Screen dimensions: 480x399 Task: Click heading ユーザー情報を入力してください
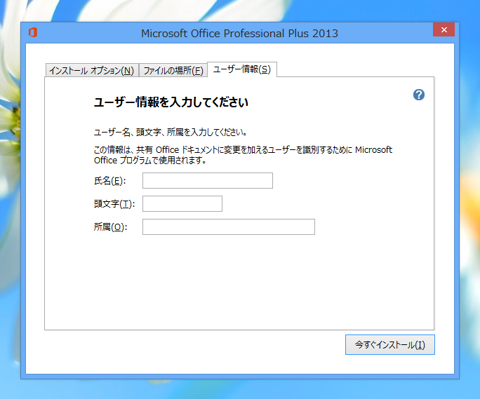[x=171, y=102]
